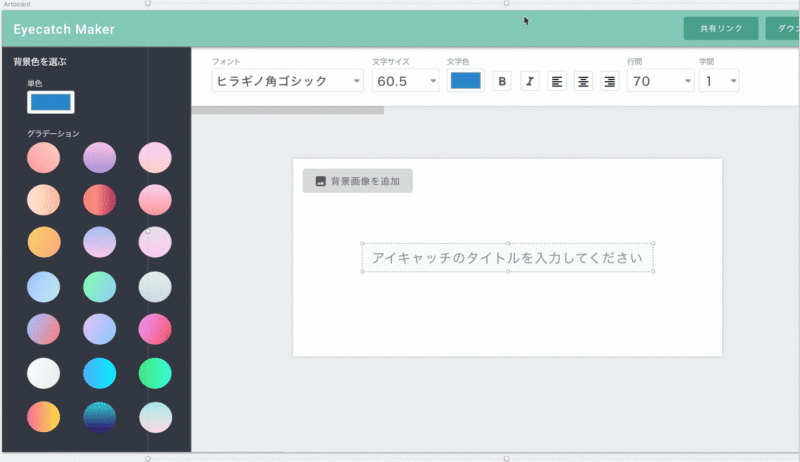The width and height of the screenshot is (800, 462).
Task: Pick the peach cream gradient in second row
Action: tap(43, 199)
